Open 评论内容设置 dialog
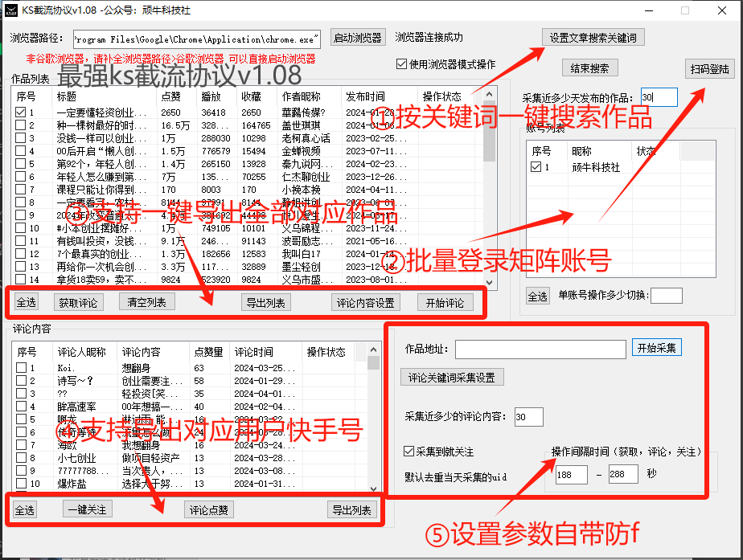Screen dimensions: 743x560 click(x=366, y=303)
